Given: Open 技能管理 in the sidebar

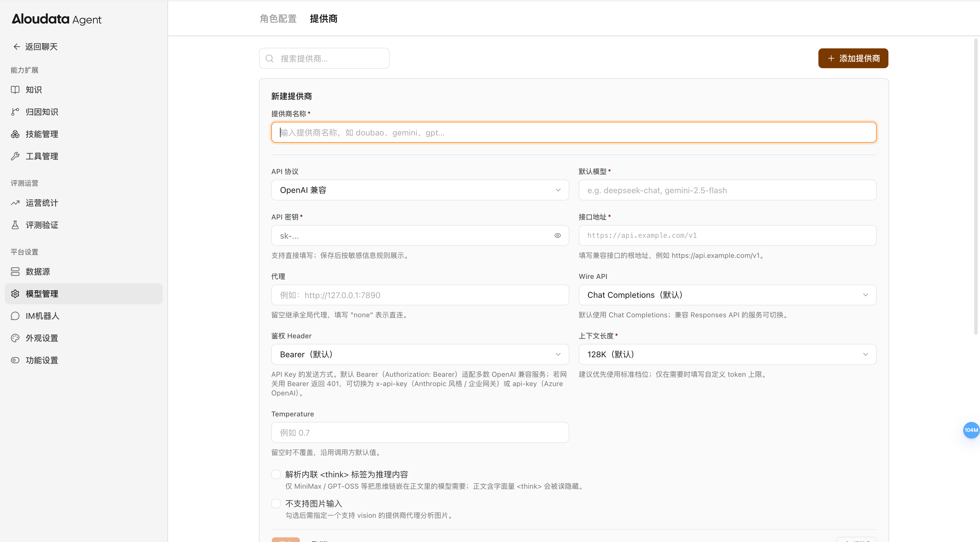Looking at the screenshot, I should pos(84,134).
